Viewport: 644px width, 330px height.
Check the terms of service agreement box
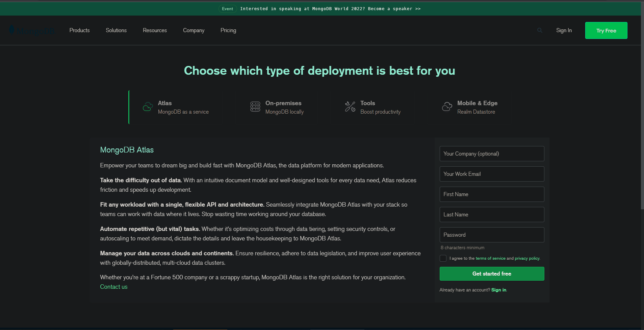443,258
